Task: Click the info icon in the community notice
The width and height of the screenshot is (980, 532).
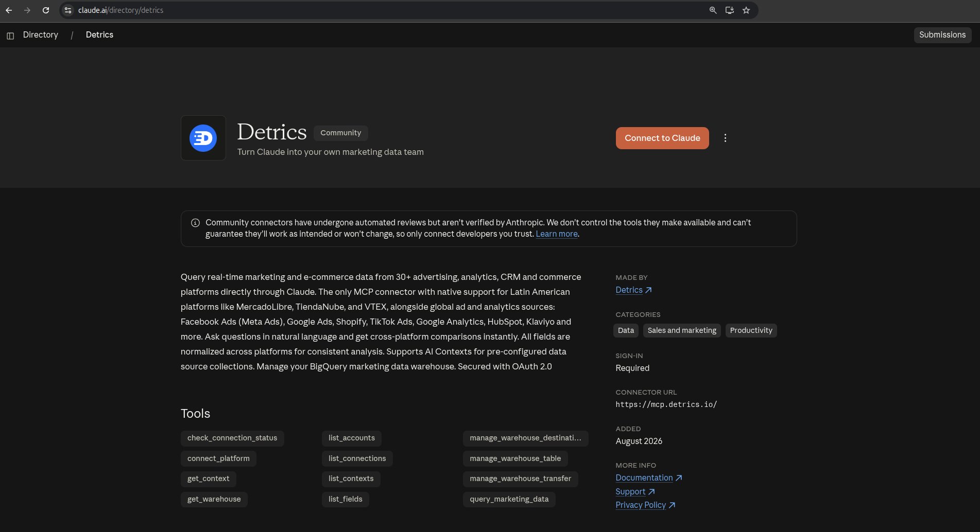Action: tap(195, 223)
